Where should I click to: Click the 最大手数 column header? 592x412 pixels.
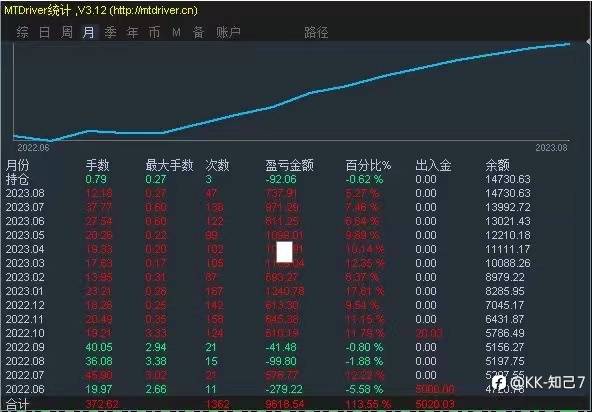point(170,165)
